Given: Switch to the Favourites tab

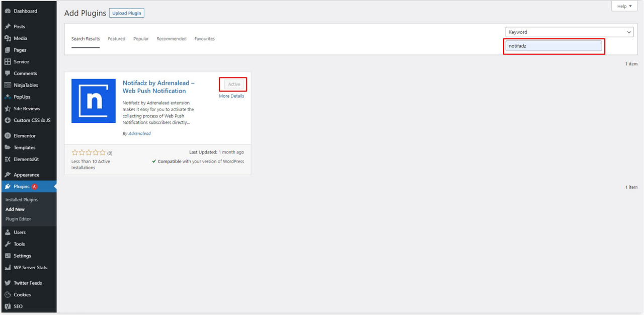Looking at the screenshot, I should (x=205, y=39).
